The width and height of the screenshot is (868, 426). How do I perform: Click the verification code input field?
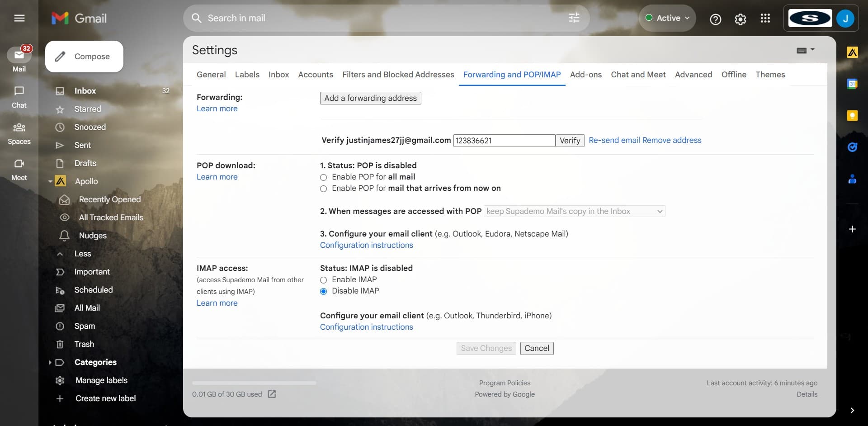[x=504, y=140]
